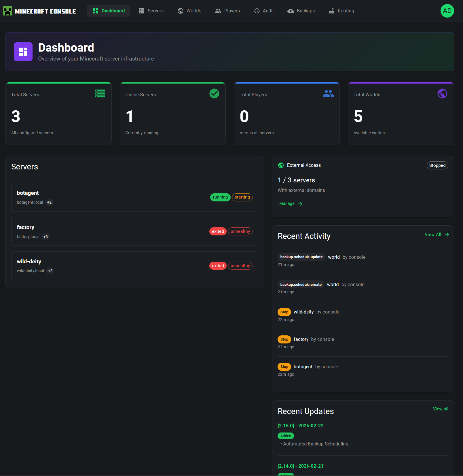Click wild-deity name in recent activity
The width and height of the screenshot is (463, 476).
[x=303, y=312]
